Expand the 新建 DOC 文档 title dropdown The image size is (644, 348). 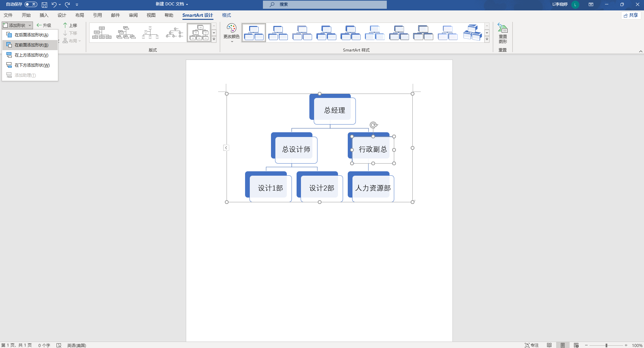187,4
